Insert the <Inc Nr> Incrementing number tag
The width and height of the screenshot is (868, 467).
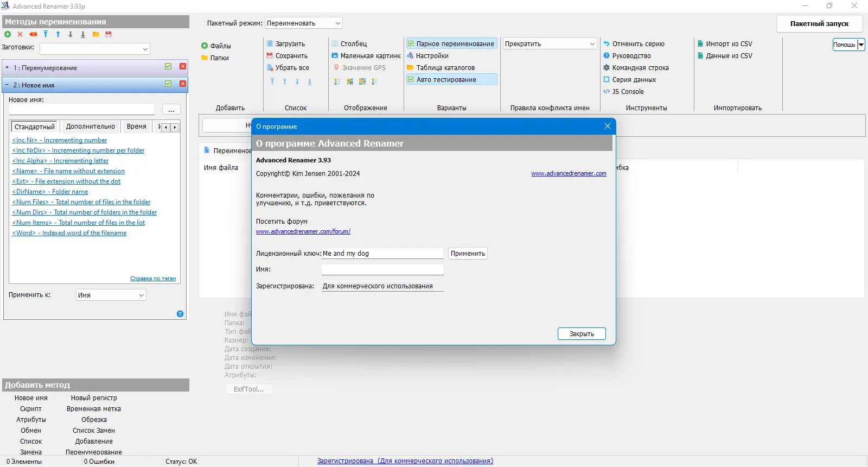click(60, 140)
